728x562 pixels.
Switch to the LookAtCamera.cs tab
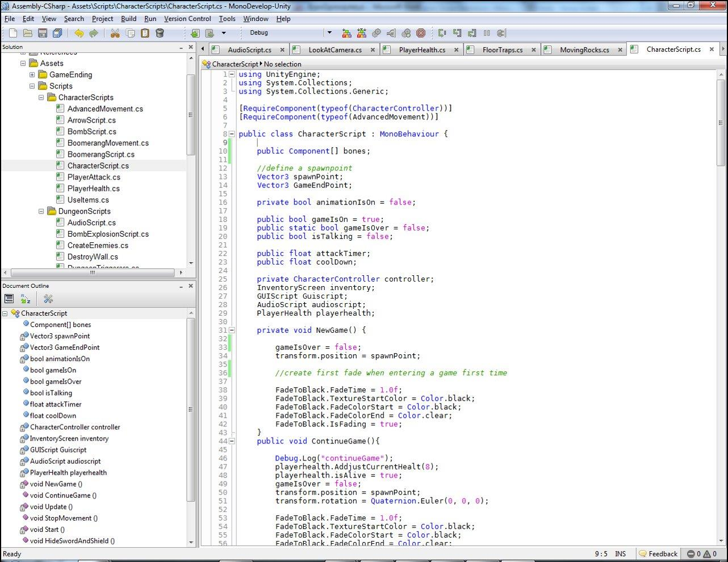tap(335, 50)
